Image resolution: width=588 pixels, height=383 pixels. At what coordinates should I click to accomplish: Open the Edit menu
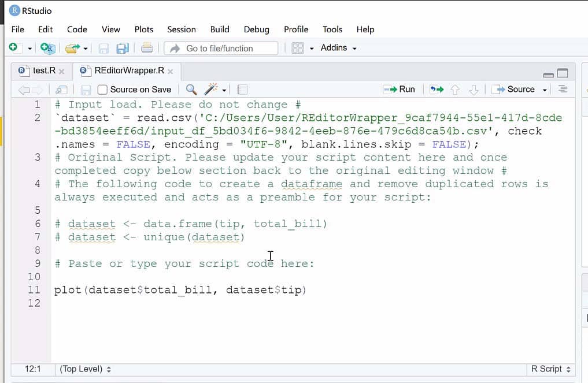45,29
